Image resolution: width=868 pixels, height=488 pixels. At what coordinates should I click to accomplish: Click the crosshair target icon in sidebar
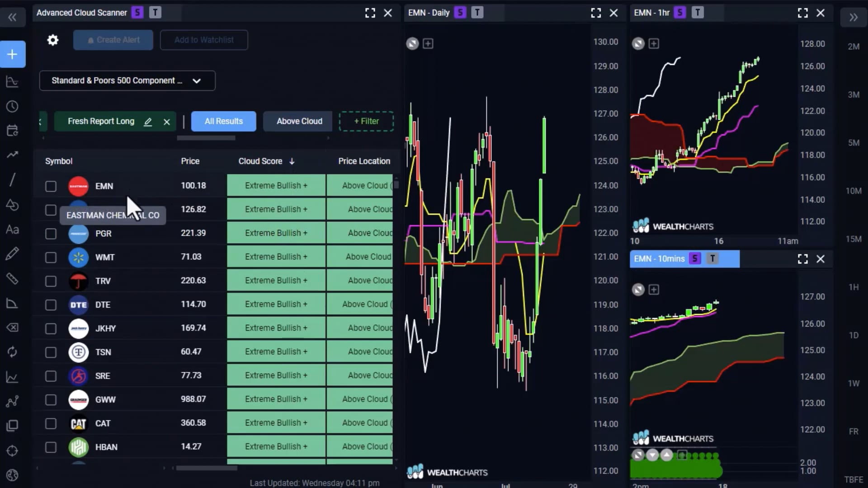(12, 450)
